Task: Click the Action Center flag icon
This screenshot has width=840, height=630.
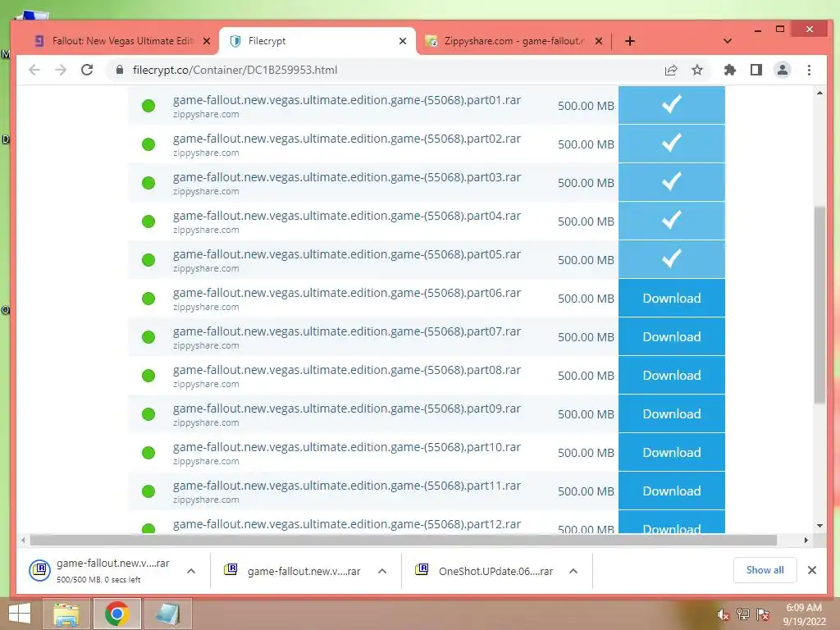Action: (763, 614)
